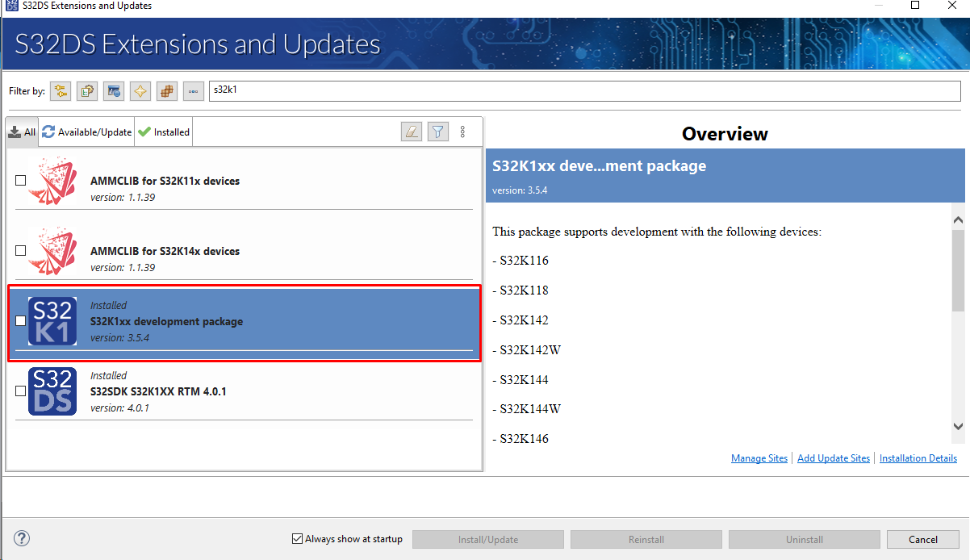970x560 pixels.
Task: Open filter settings via the funnel icon
Action: [x=437, y=131]
